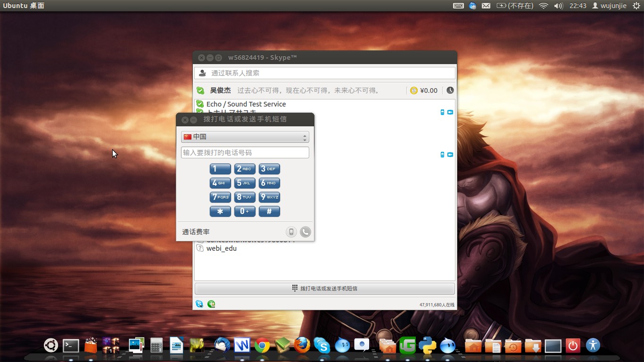Open the Wi-Fi network indicator

click(544, 6)
